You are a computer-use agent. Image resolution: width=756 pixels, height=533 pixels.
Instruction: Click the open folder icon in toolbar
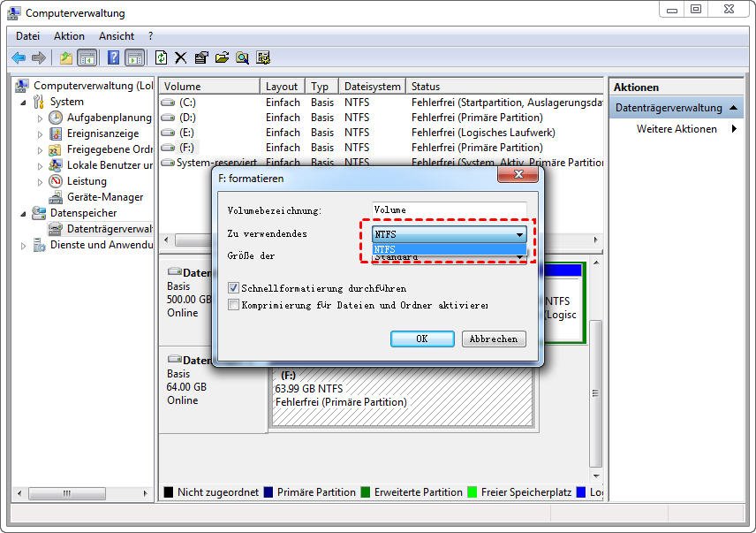click(222, 57)
